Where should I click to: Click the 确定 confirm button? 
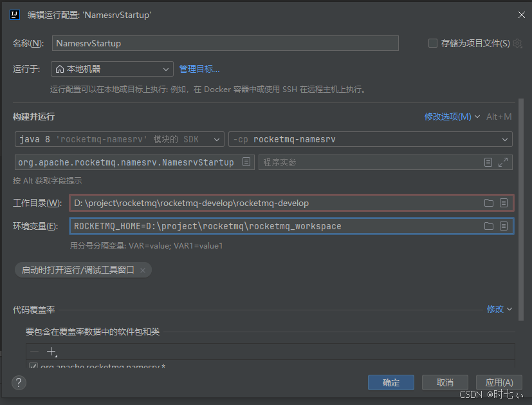coord(390,382)
